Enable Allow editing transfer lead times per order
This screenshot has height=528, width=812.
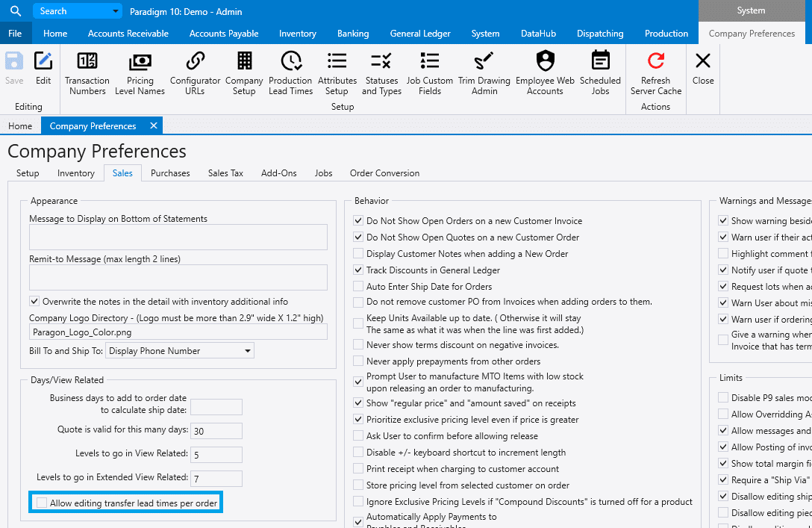click(x=42, y=503)
